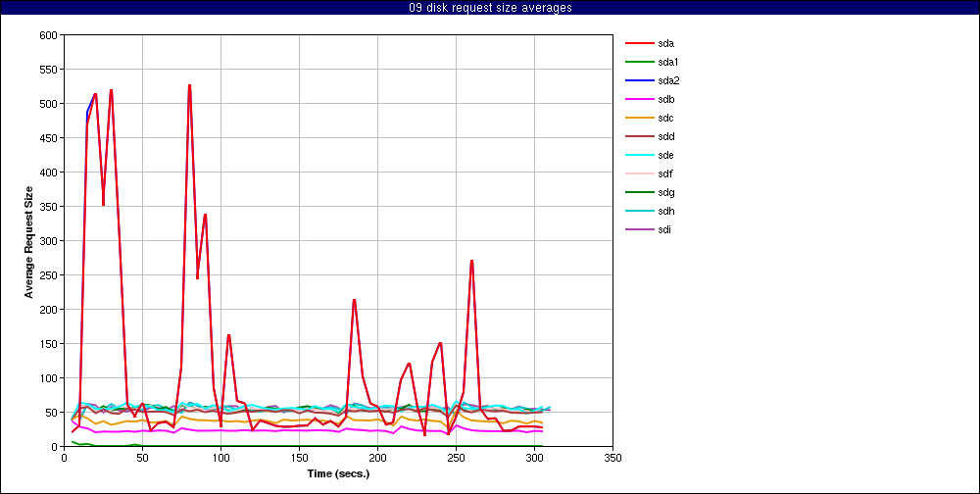Click the cyan sde legend line swatch

pos(639,155)
